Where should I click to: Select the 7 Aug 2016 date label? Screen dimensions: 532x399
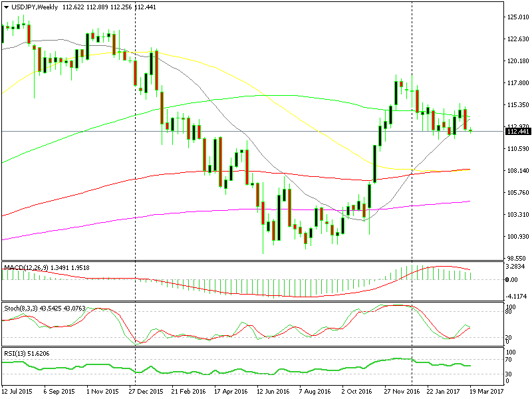pyautogui.click(x=315, y=391)
